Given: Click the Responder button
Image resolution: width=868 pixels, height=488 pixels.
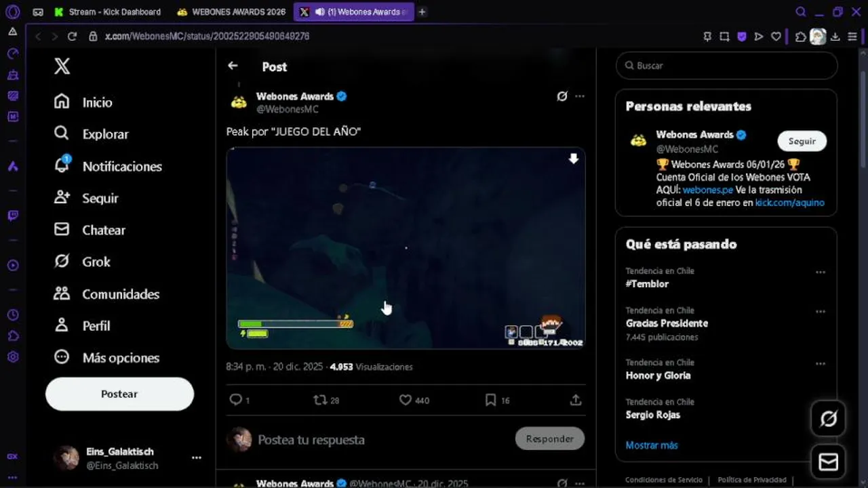Looking at the screenshot, I should (x=550, y=439).
